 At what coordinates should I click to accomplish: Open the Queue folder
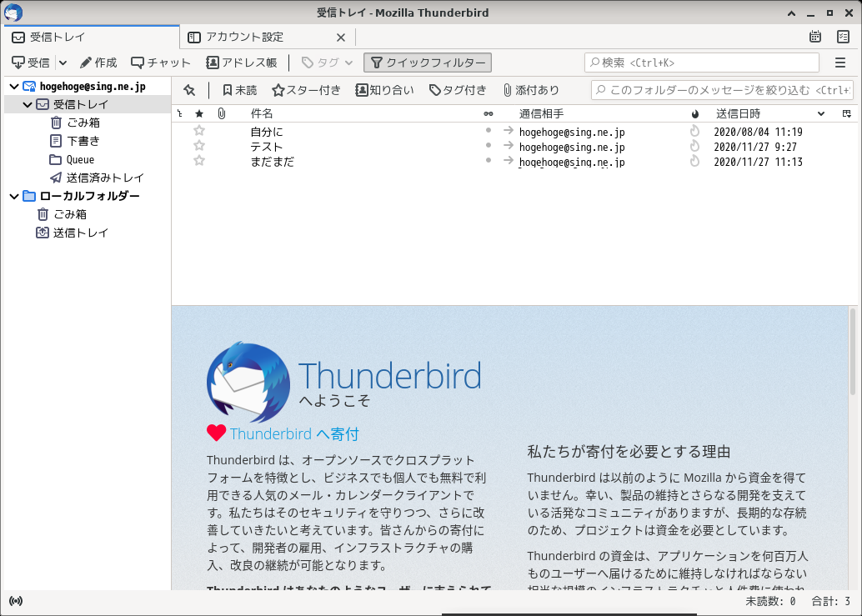[x=80, y=159]
